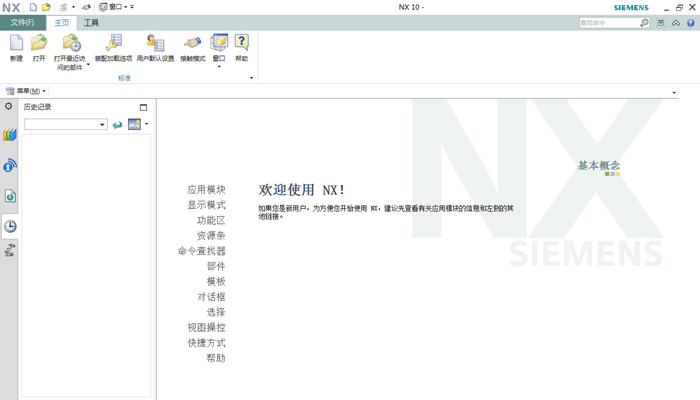Image resolution: width=700 pixels, height=400 pixels.
Task: Open the 选择 welcome link
Action: click(216, 312)
